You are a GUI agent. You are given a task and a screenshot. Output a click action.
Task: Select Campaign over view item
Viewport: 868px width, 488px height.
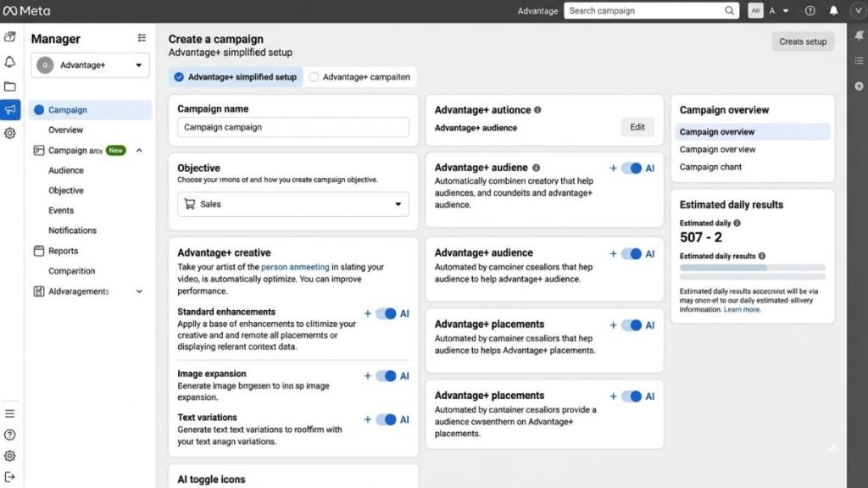pyautogui.click(x=717, y=149)
